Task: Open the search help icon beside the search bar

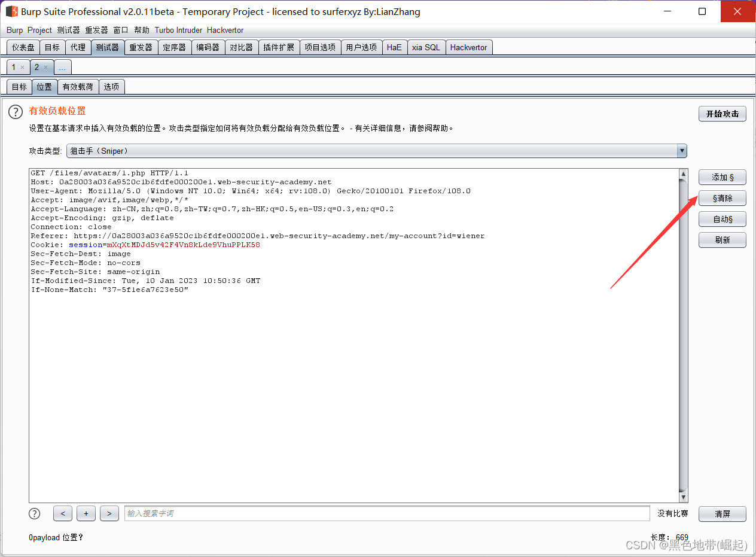Action: click(35, 513)
